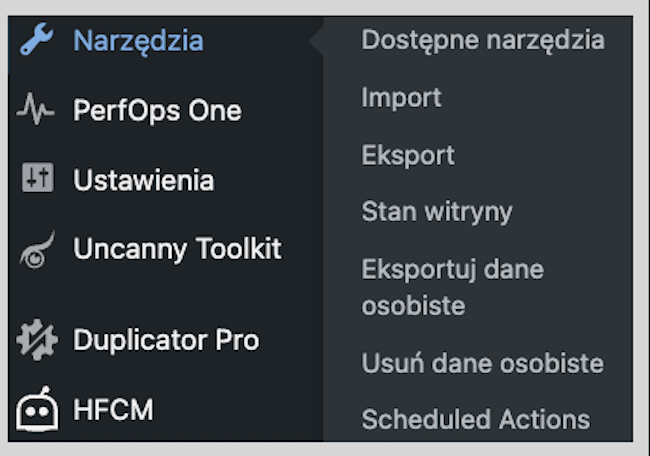The width and height of the screenshot is (650, 456).
Task: Open the HFCM sidebar item
Action: click(x=113, y=410)
